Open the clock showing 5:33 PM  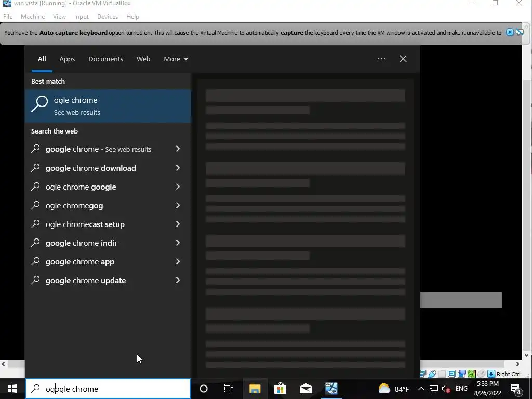pos(488,389)
